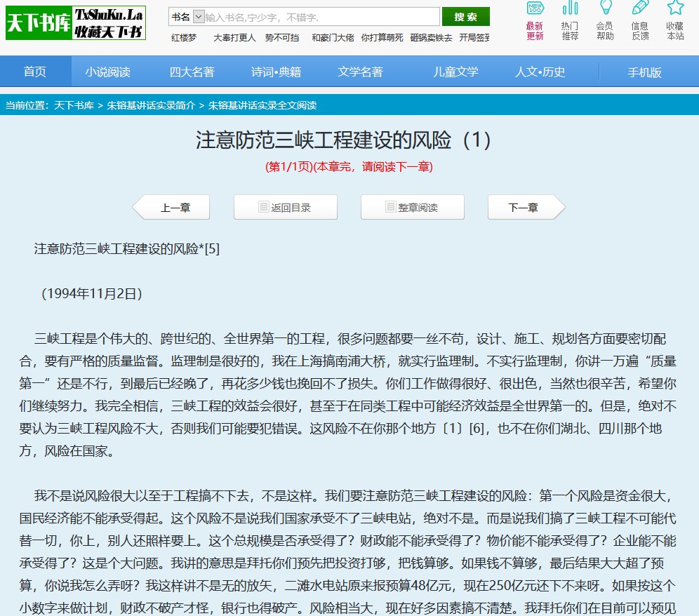Focus the book name search field
Screen dimensions: 699x616
(322, 17)
